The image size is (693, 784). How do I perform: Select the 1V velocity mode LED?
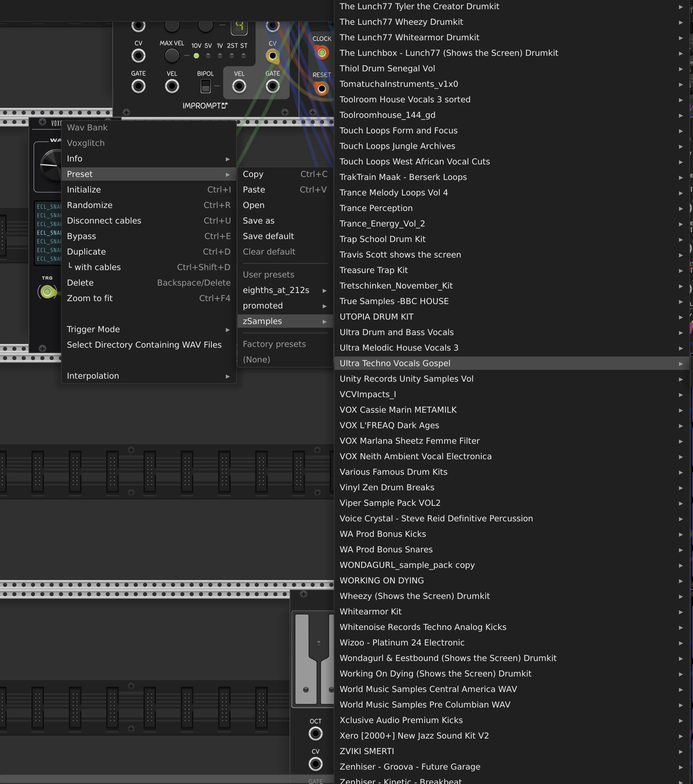pos(220,56)
